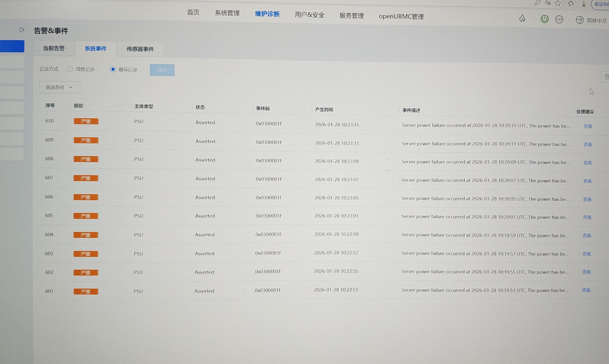609x364 pixels.
Task: Open the openUBMC管理 menu
Action: point(401,17)
